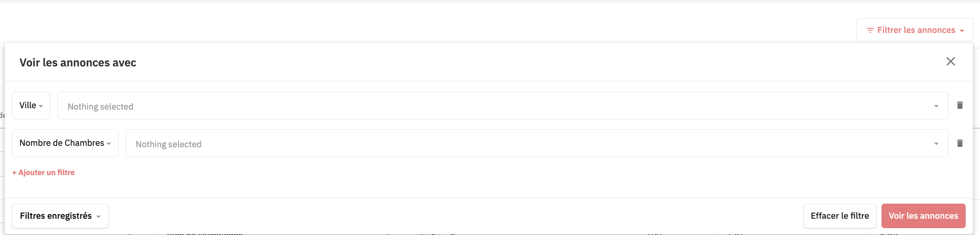Click the caret on Filtrer les annonces
Screen dimensions: 980x235
click(961, 31)
